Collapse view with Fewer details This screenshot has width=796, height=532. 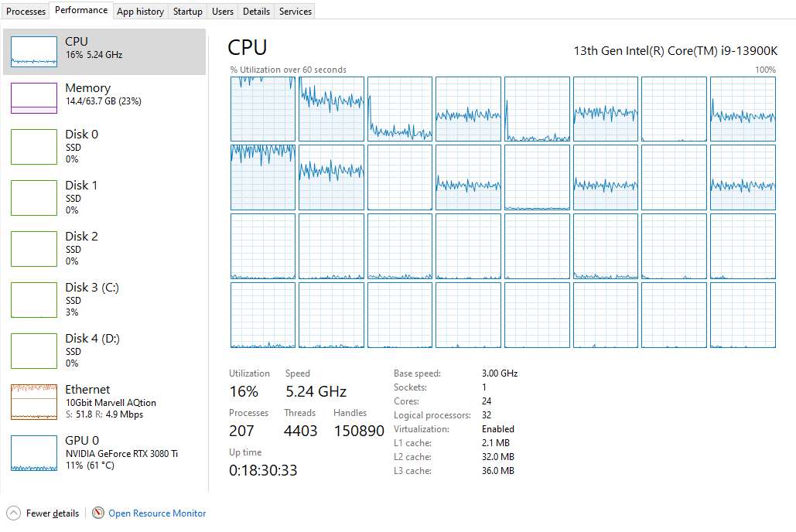[53, 513]
